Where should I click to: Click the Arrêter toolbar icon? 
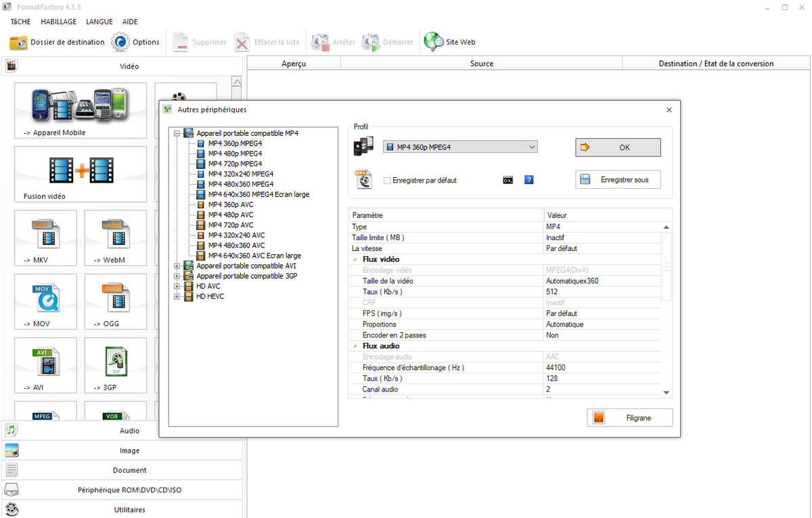click(x=320, y=42)
